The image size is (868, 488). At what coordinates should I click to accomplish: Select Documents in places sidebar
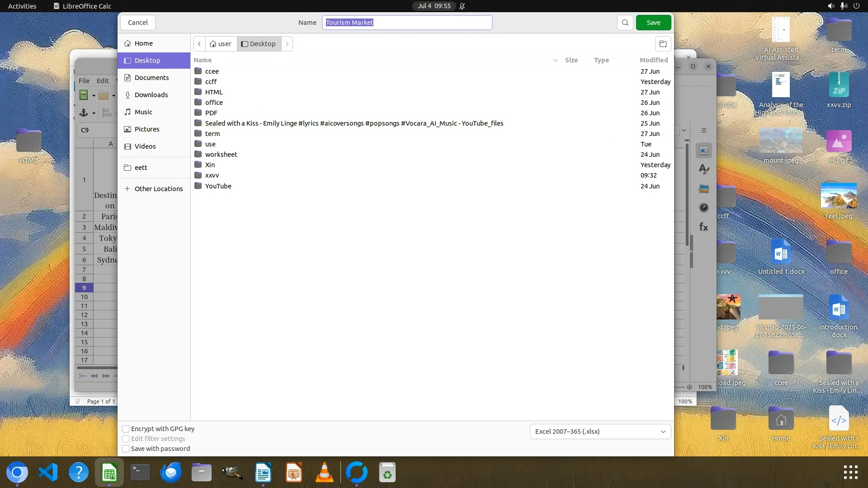(x=151, y=78)
